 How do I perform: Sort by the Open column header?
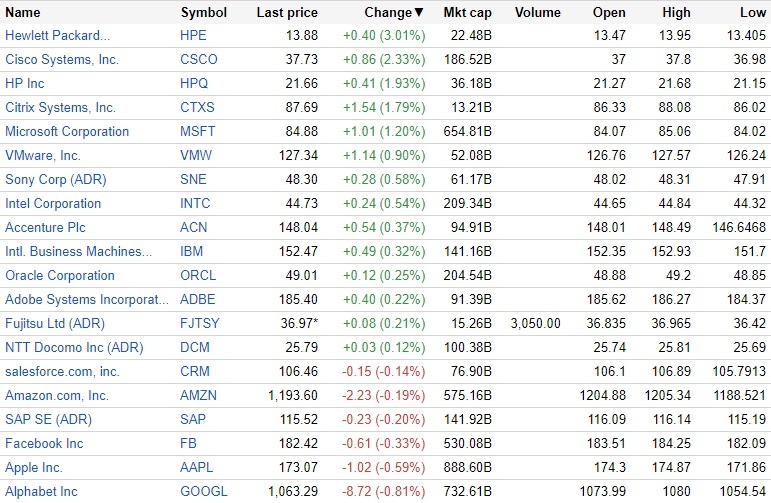point(609,13)
